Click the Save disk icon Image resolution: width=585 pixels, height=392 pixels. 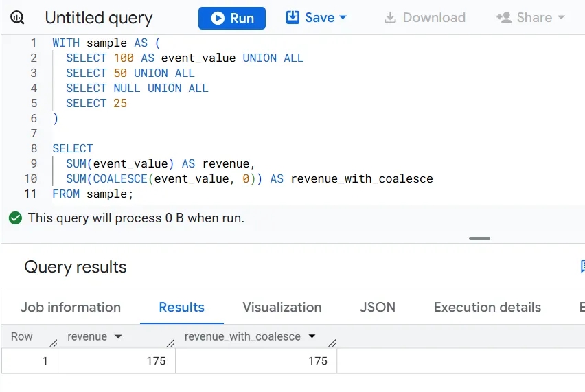292,17
